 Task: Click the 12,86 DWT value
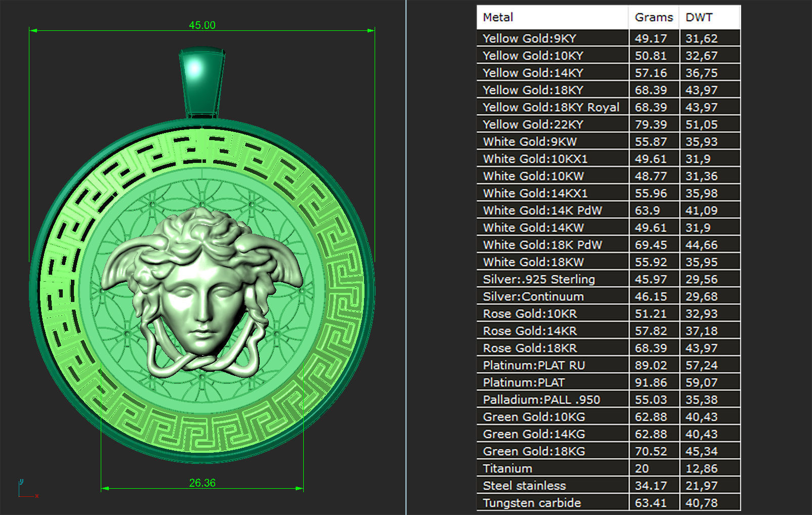702,468
